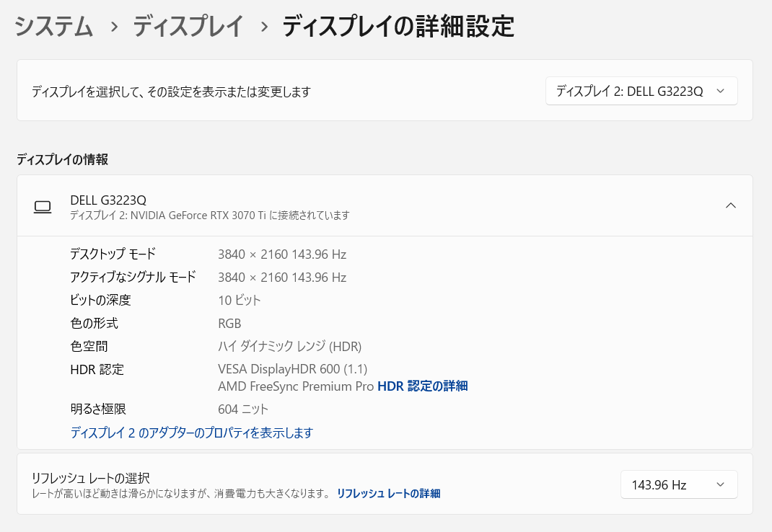
Task: Select the デスクトップ モード value 3840 × 2160
Action: pyautogui.click(x=282, y=254)
